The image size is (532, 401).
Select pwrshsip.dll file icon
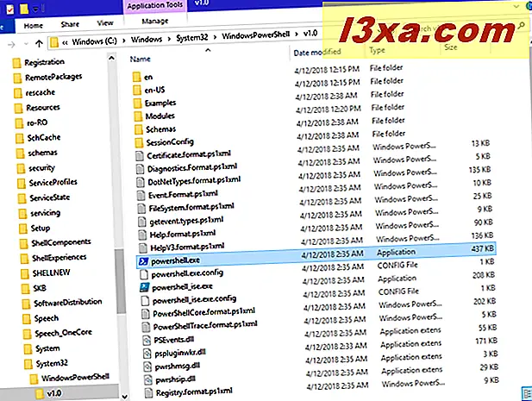[148, 379]
